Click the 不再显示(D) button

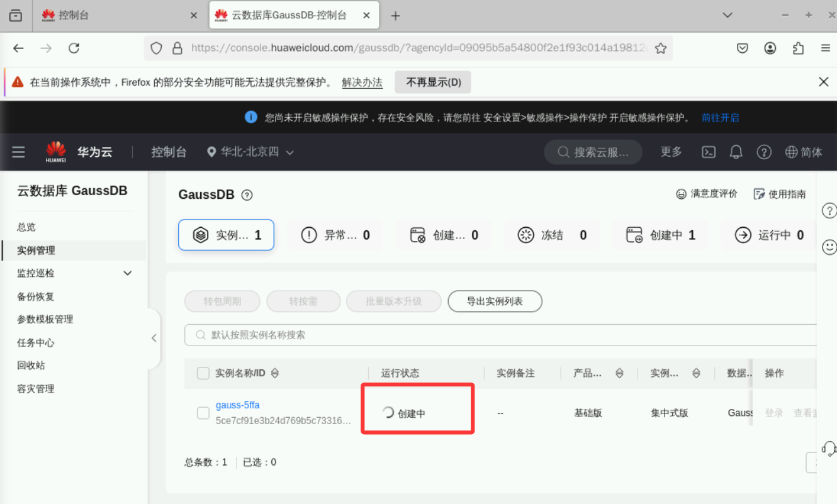[433, 82]
